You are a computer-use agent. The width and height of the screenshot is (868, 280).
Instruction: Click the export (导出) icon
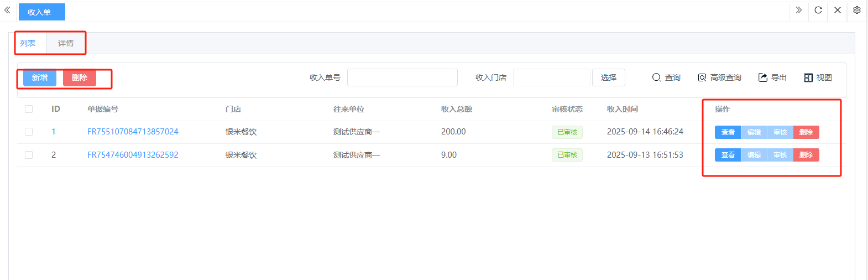pyautogui.click(x=763, y=77)
